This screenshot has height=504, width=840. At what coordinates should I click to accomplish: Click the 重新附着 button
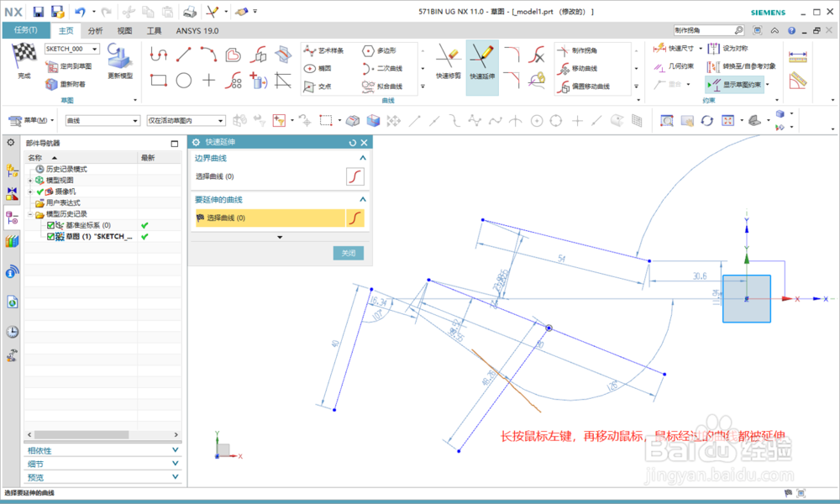(66, 84)
